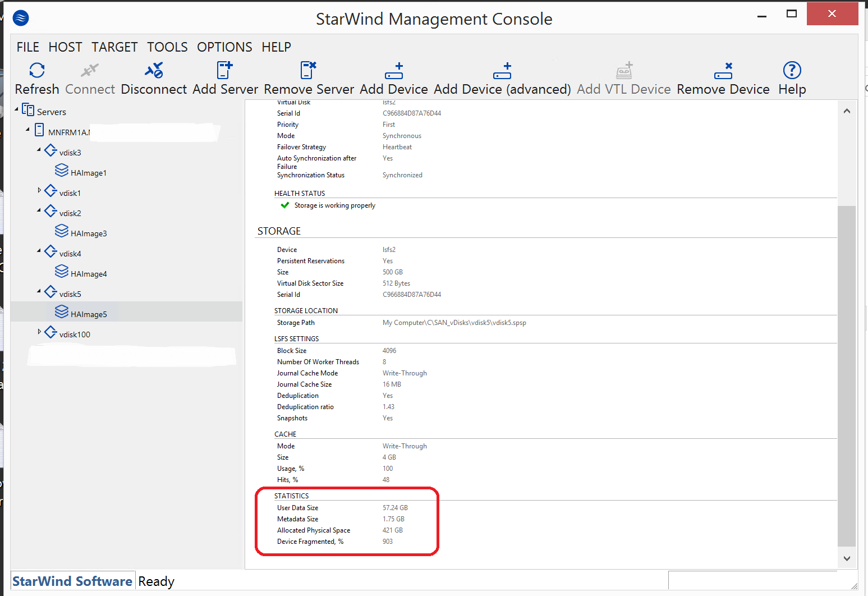Collapse the vdisk2 node
This screenshot has width=868, height=596.
click(x=39, y=210)
